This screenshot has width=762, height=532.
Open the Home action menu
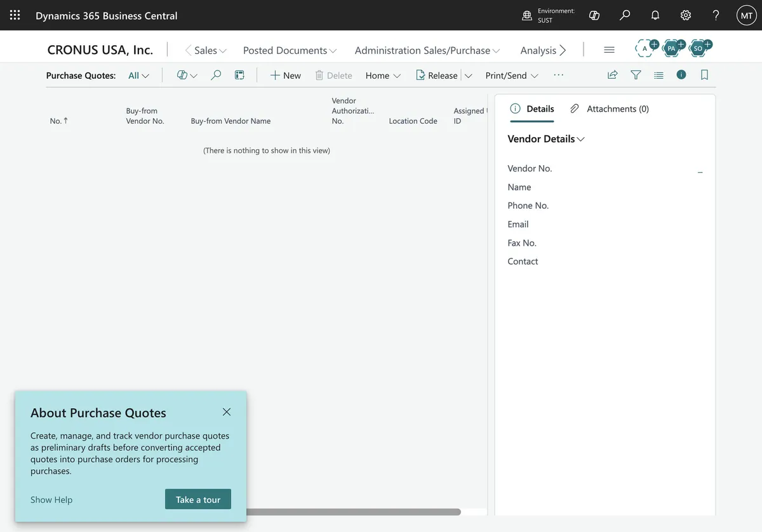pos(383,75)
